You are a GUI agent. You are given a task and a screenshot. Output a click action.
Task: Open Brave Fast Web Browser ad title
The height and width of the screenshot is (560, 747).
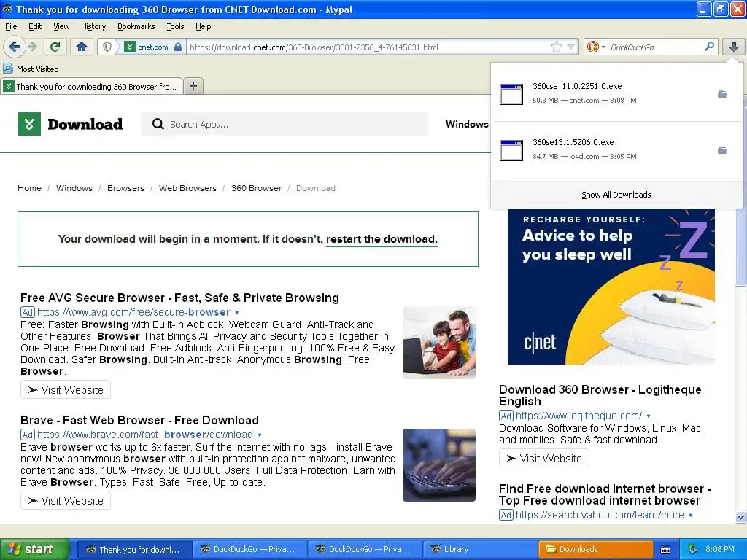[x=139, y=420]
